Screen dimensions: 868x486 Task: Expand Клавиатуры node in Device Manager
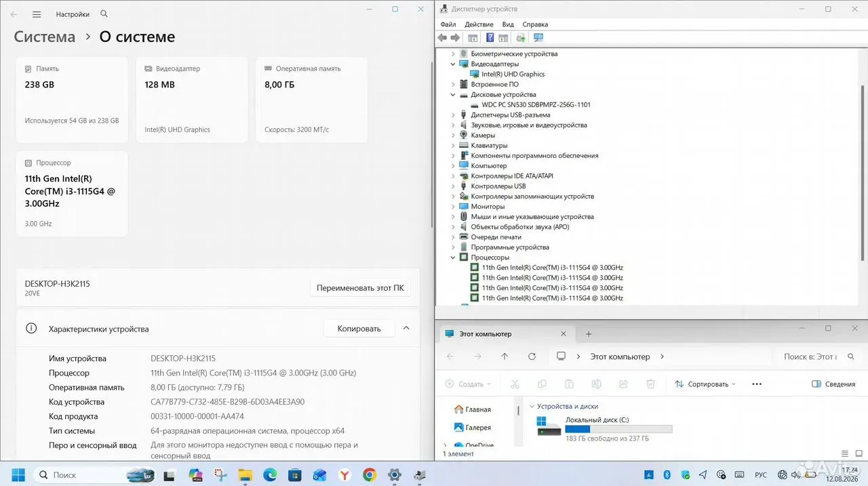453,145
